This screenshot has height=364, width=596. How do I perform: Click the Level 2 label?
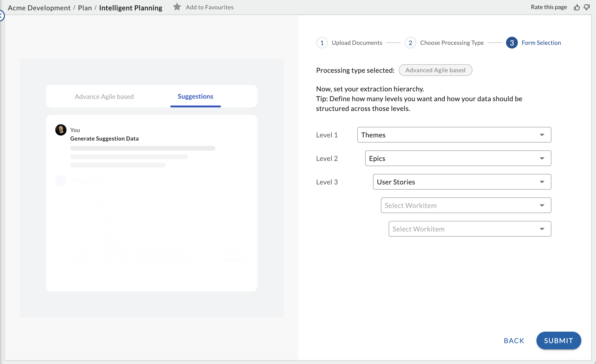(327, 158)
